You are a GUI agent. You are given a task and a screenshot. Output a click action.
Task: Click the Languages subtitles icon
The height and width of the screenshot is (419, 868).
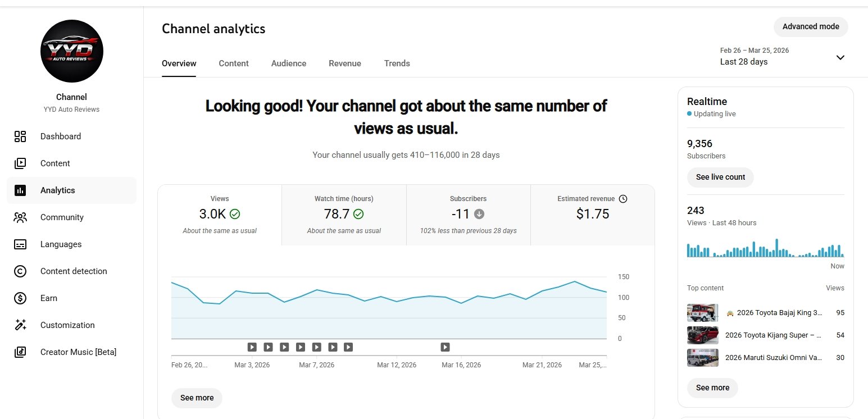point(20,244)
